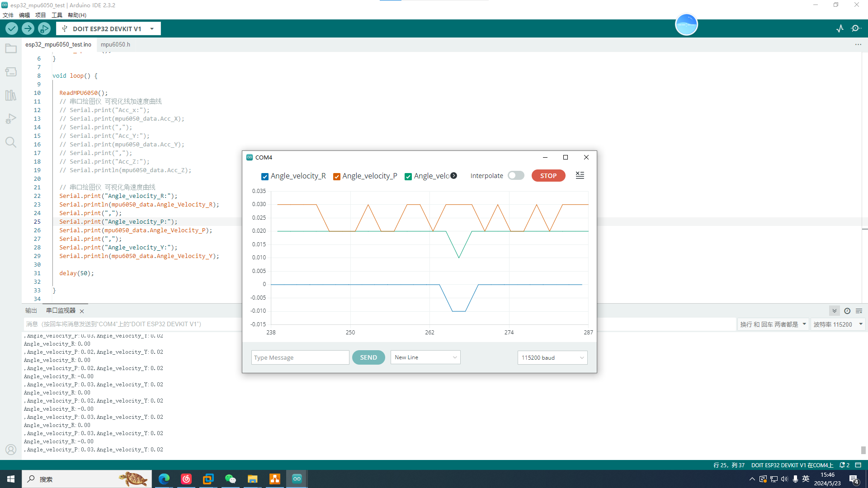Click the Type Message input field
Viewport: 868px width, 488px height.
pyautogui.click(x=300, y=357)
